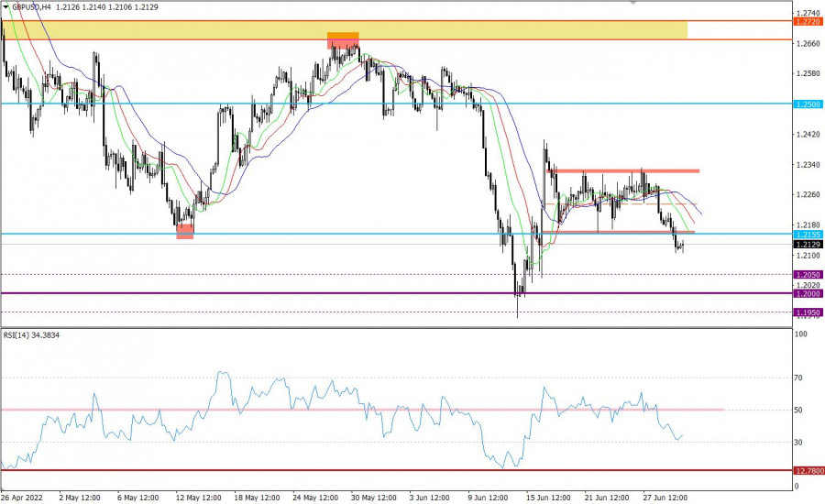Select the red rectangle at 12 May low
The height and width of the screenshot is (504, 825).
tap(185, 230)
